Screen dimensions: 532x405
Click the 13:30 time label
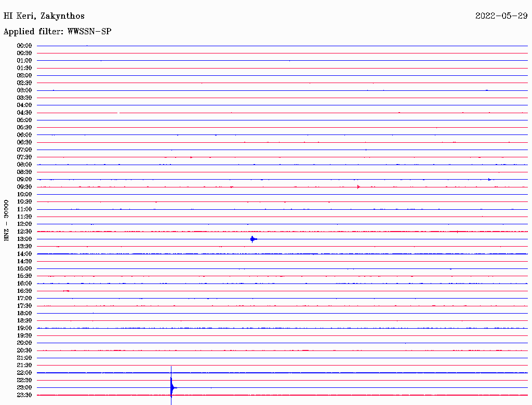click(24, 247)
